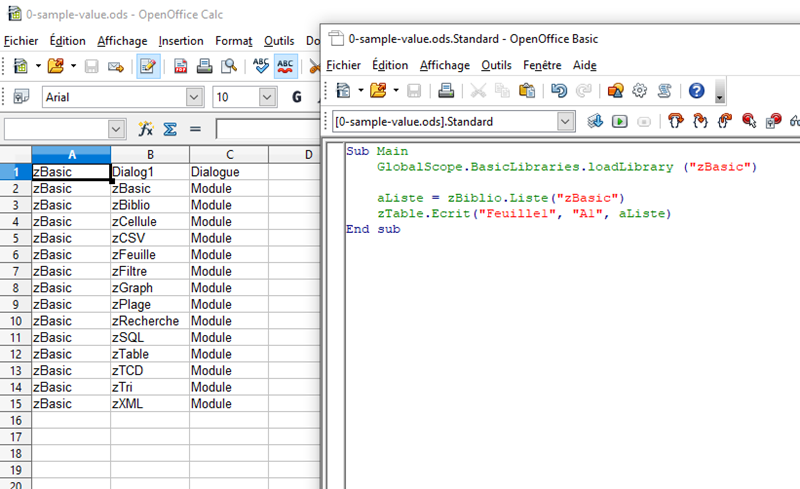The width and height of the screenshot is (800, 489).
Task: Open Outils menu in Basic window
Action: point(496,65)
